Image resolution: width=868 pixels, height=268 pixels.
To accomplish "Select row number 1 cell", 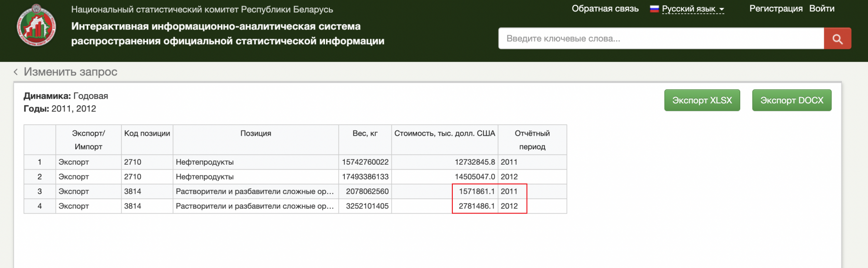I will (40, 162).
